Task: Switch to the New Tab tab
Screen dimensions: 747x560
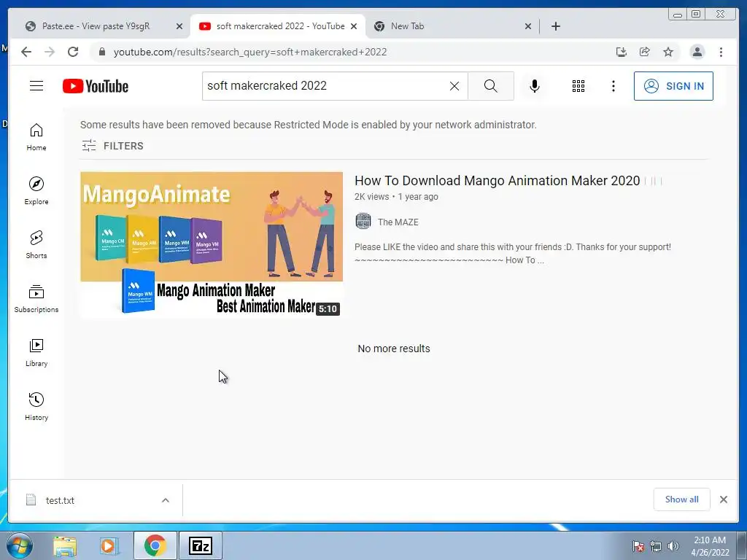Action: pyautogui.click(x=407, y=26)
